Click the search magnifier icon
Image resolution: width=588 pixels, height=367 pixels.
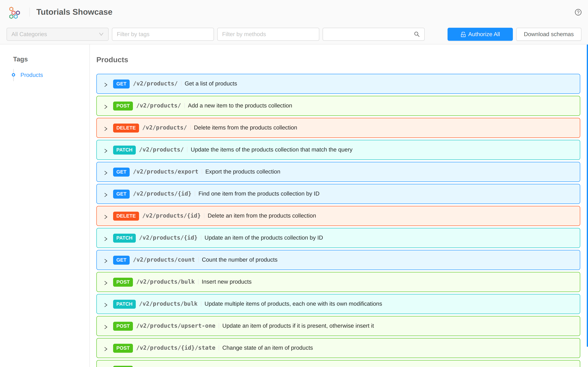417,34
